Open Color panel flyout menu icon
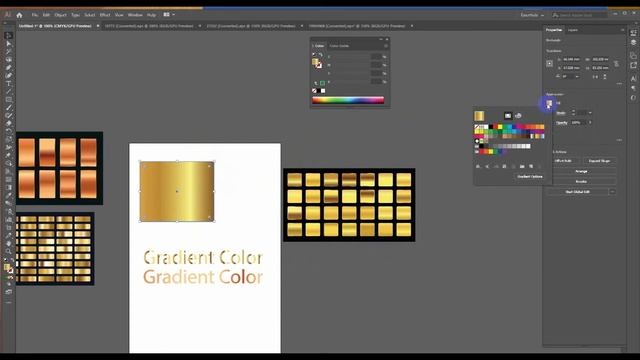This screenshot has width=640, height=360. pos(386,46)
